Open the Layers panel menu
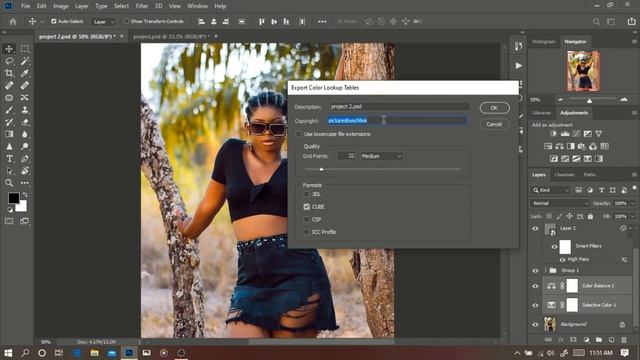The height and width of the screenshot is (360, 640). [x=634, y=175]
